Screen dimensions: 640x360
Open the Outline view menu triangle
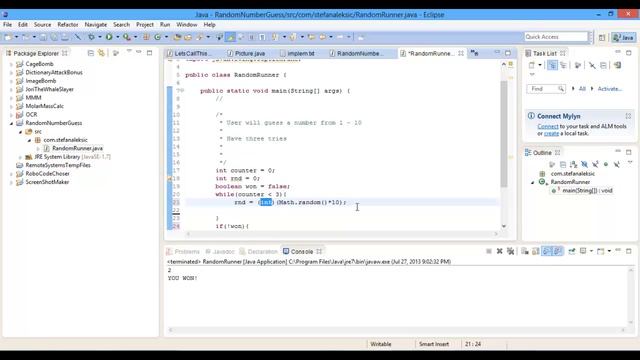click(x=630, y=163)
